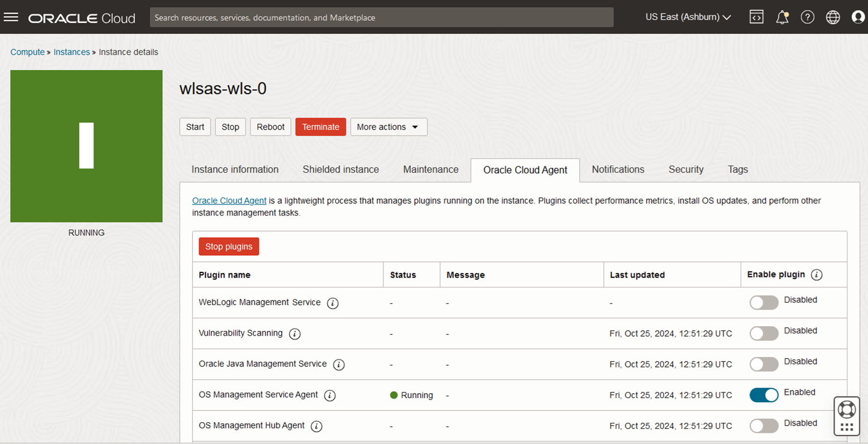Click the Enable plugin column info icon

817,275
